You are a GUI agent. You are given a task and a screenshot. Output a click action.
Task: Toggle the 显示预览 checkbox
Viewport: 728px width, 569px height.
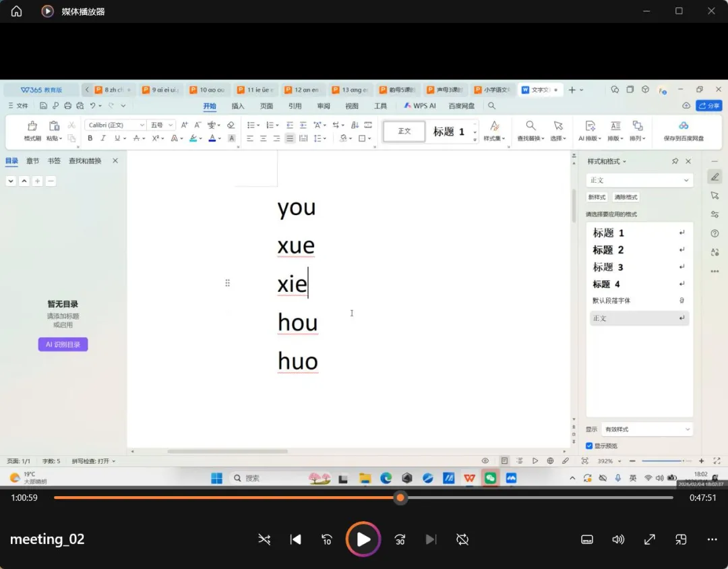coord(589,446)
